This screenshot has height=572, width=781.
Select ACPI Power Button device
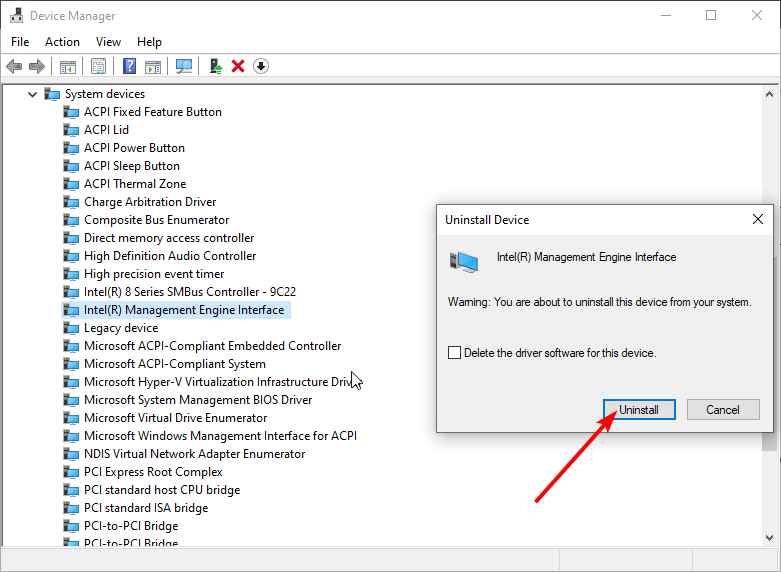tap(134, 148)
